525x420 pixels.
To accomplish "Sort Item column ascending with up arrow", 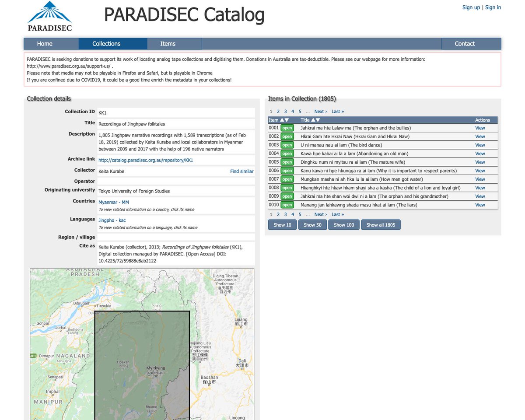I will tap(282, 120).
